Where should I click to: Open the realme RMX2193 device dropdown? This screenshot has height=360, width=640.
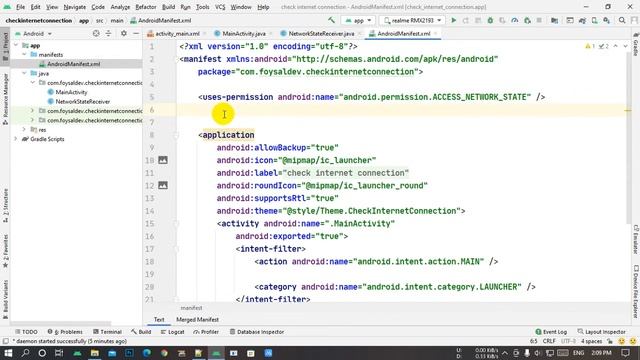pos(412,20)
